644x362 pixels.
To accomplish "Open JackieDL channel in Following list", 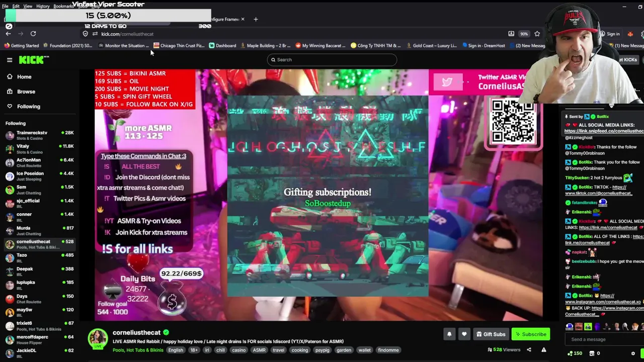I will click(39, 353).
